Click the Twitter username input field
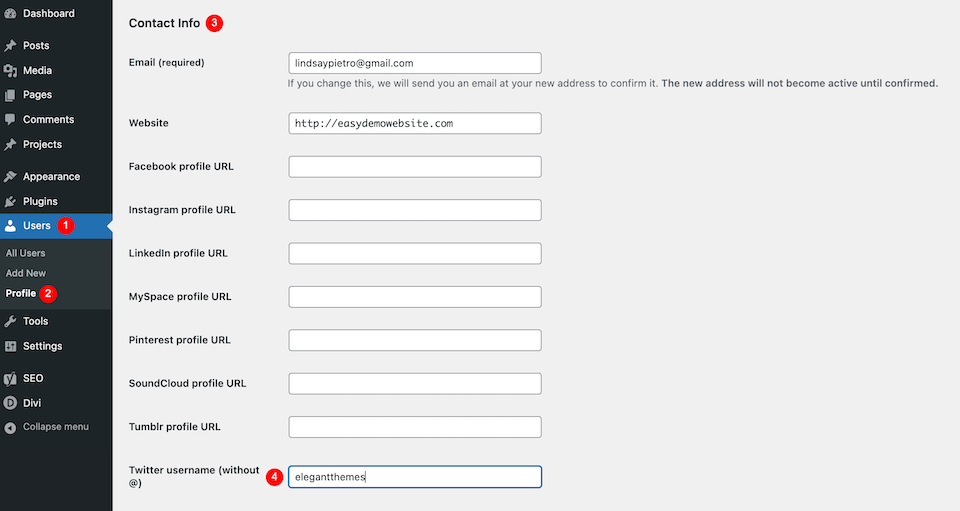Viewport: 960px width, 511px height. coord(414,477)
